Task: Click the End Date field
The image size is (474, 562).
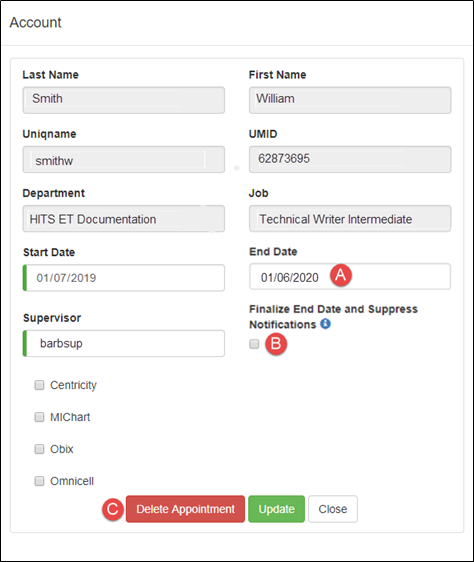Action: [350, 277]
